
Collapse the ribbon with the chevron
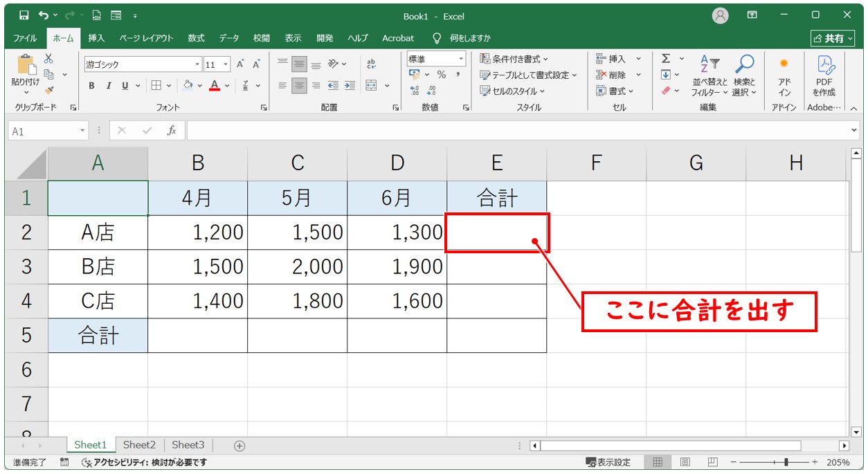853,108
